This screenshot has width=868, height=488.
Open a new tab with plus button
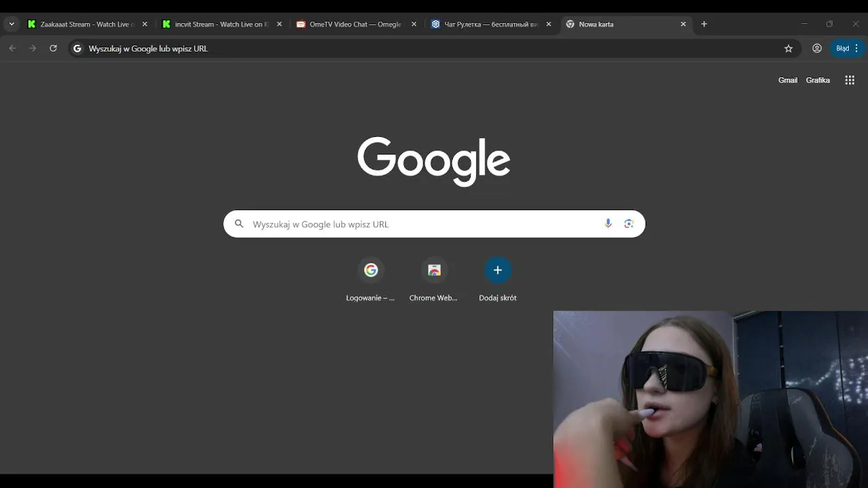(704, 24)
